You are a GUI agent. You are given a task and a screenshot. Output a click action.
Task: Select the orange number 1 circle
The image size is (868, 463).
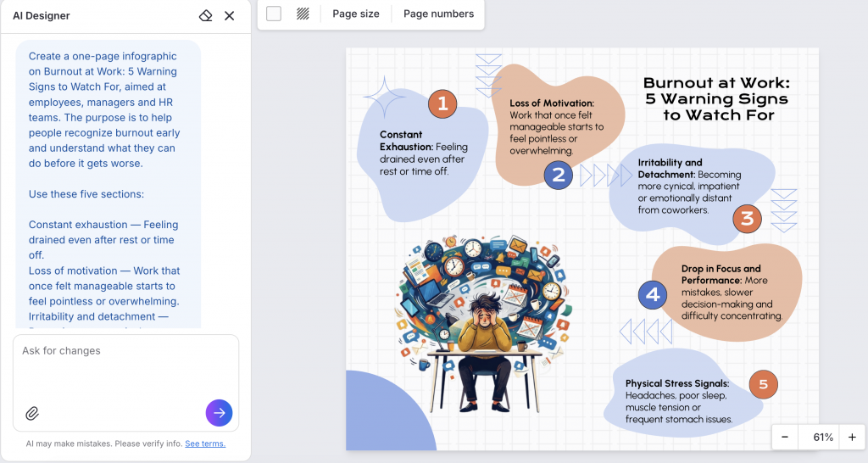[x=442, y=103]
